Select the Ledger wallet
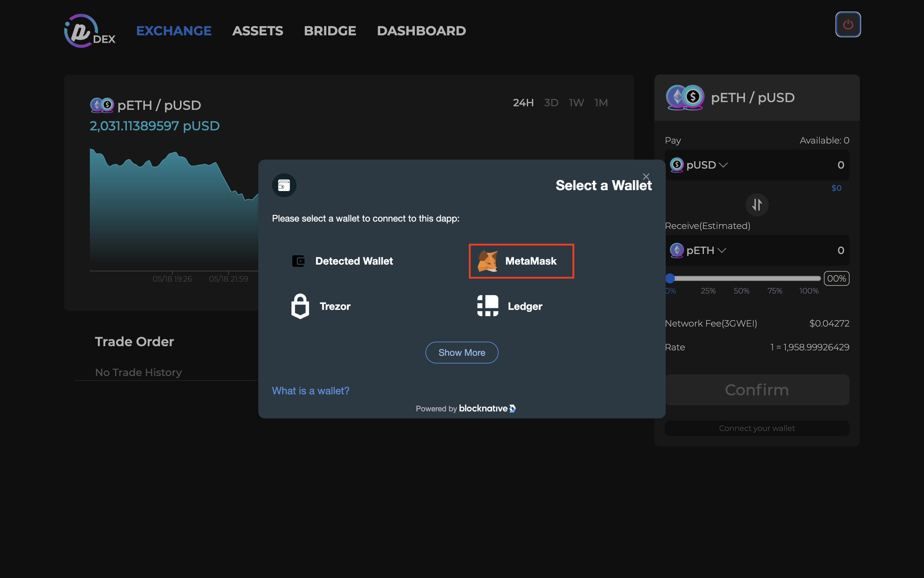Screen dimensions: 924x578 pos(510,306)
